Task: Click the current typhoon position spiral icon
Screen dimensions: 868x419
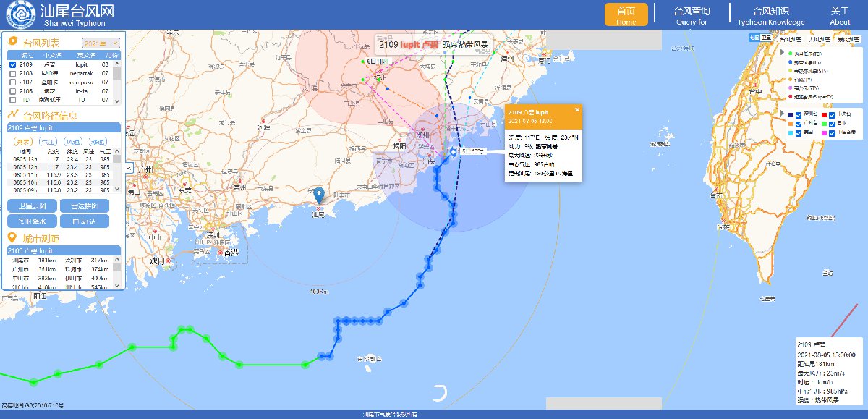Action: point(454,151)
